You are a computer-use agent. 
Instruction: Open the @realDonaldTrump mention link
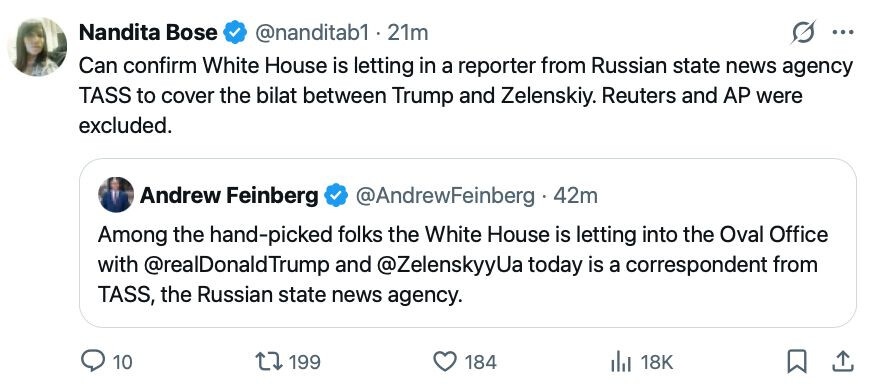(x=237, y=264)
